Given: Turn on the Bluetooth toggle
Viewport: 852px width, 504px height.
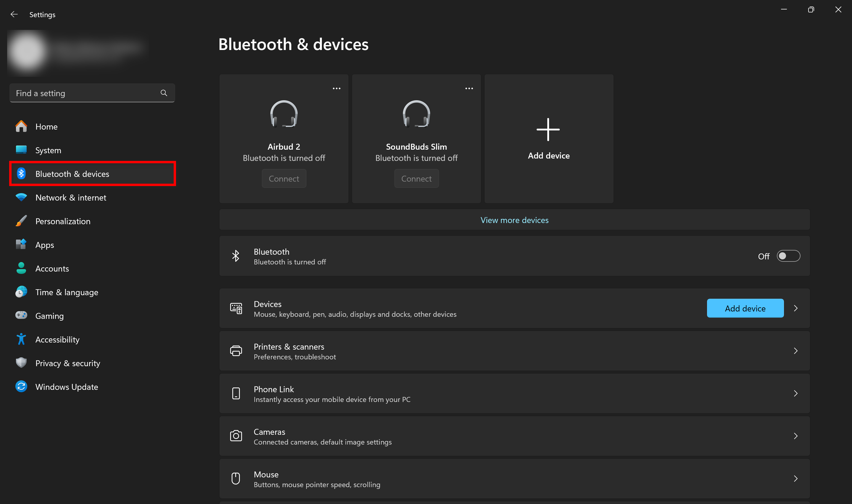Looking at the screenshot, I should coord(788,256).
